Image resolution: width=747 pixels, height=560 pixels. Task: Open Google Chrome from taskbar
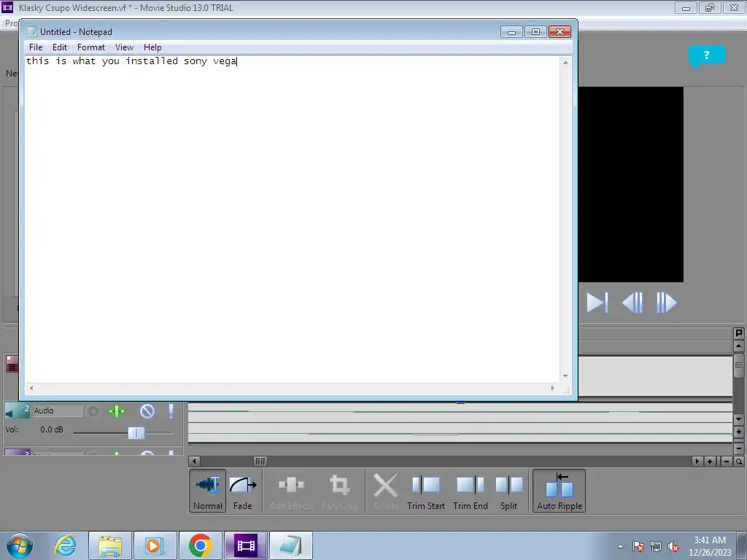(x=200, y=545)
